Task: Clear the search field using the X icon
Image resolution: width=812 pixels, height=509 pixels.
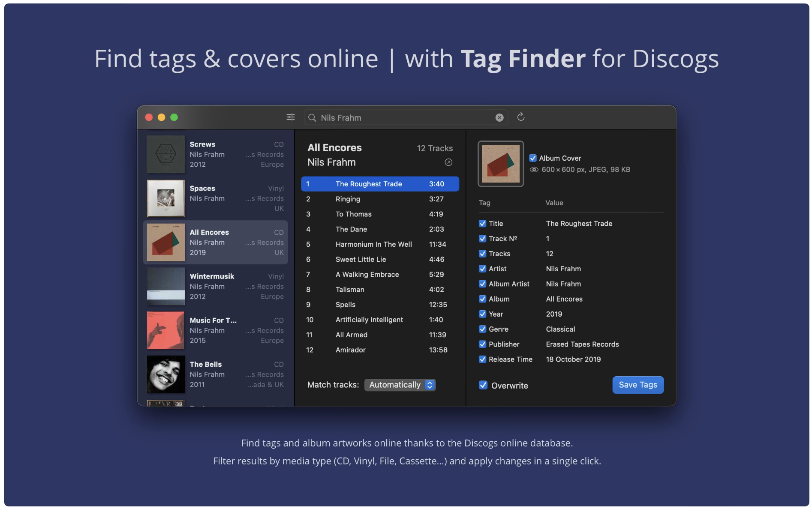Action: [x=499, y=117]
